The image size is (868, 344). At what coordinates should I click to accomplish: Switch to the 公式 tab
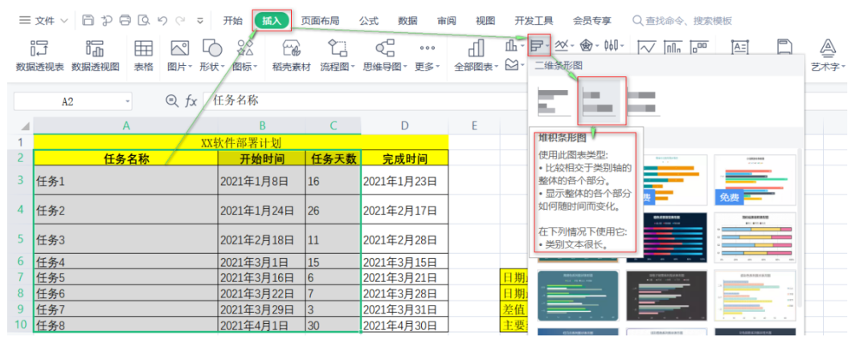pos(369,20)
